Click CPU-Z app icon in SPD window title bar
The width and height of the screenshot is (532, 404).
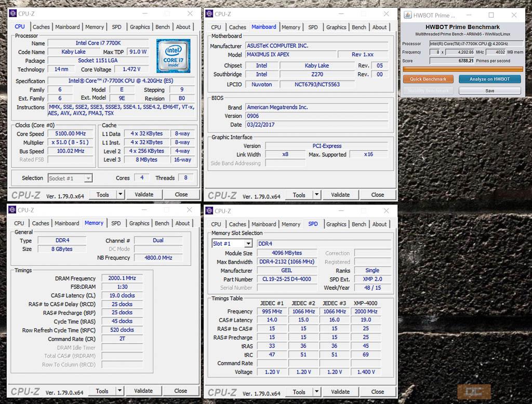pyautogui.click(x=209, y=211)
